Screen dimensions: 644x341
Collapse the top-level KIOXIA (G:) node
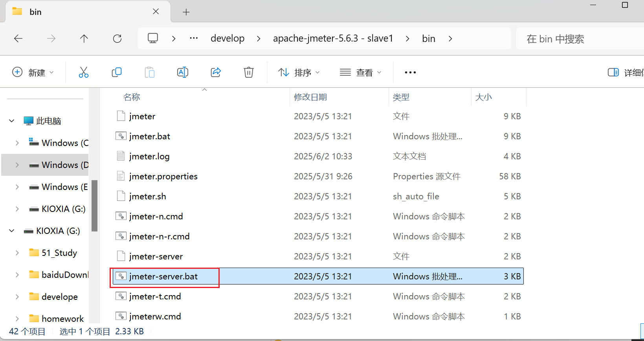point(12,231)
